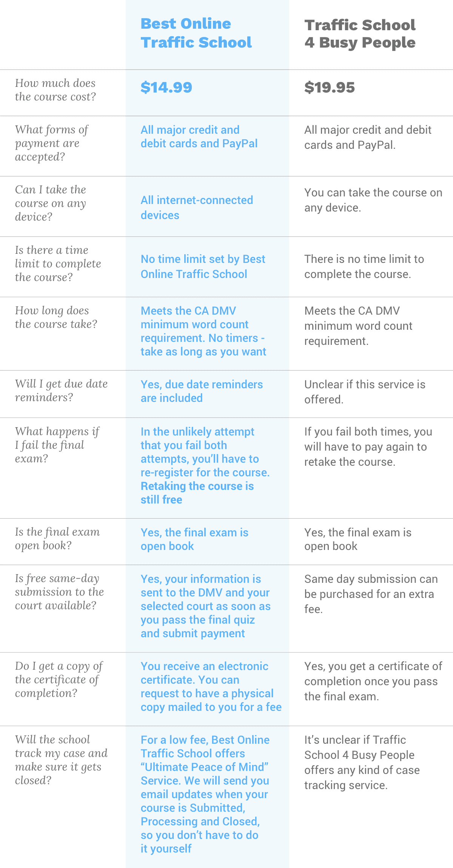The width and height of the screenshot is (453, 868).
Task: Click 'Unclear if this service is offered' text
Action: pos(365,392)
